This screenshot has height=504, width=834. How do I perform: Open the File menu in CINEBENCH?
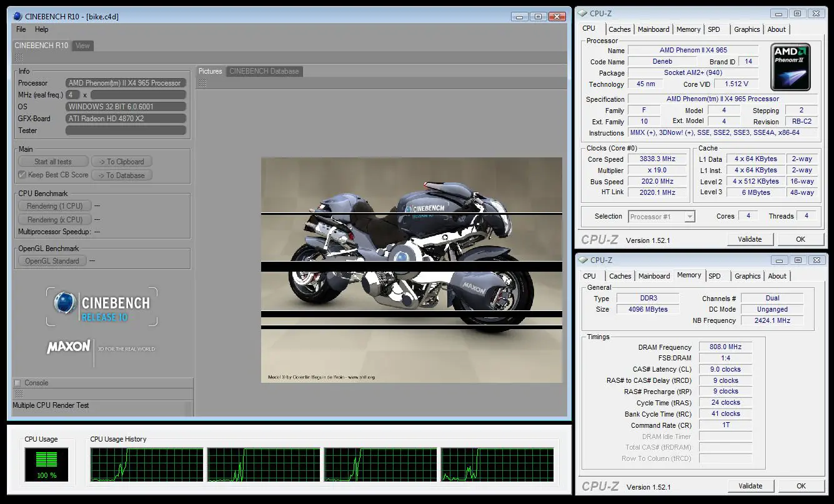[x=21, y=29]
